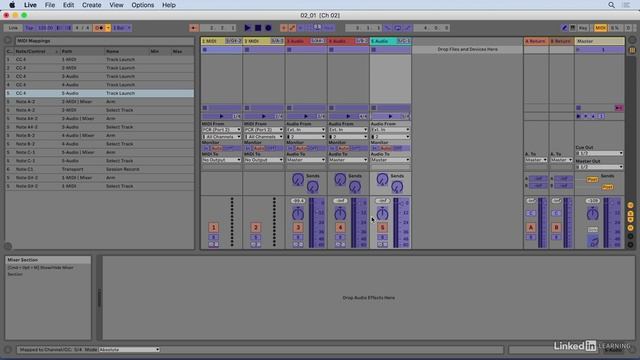Open track 1 All Channels dropdown
This screenshot has width=640, height=360.
pos(221,136)
